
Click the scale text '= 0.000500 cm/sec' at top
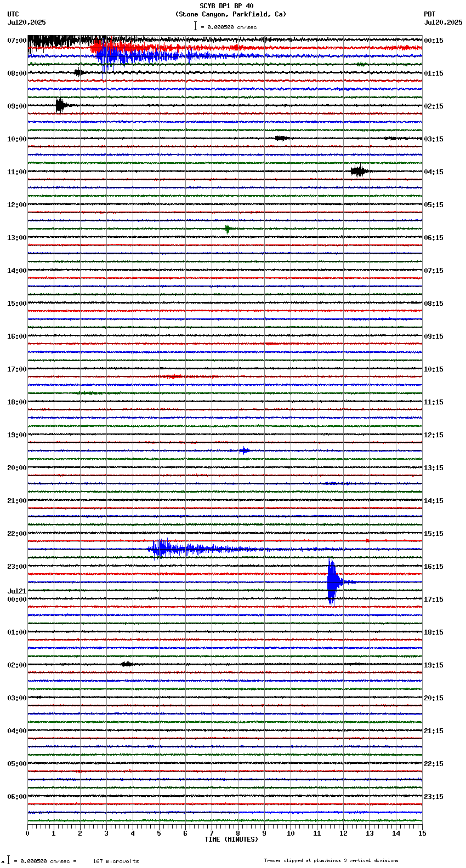(x=229, y=27)
